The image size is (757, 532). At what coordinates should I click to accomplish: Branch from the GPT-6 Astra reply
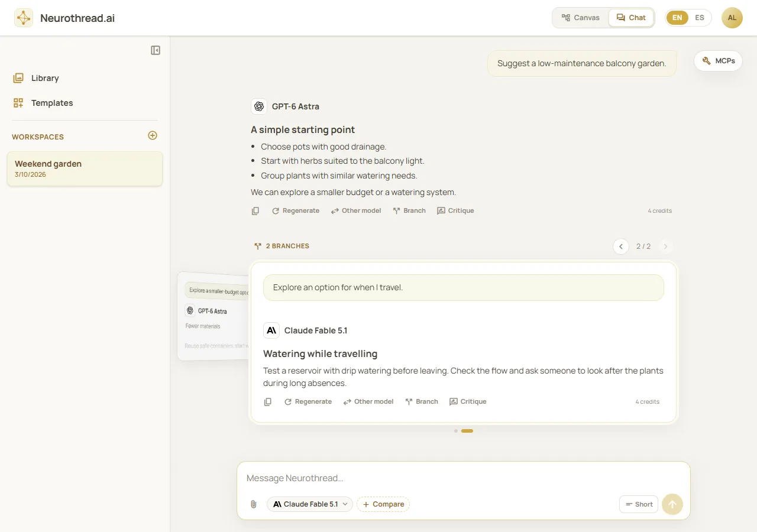click(409, 211)
